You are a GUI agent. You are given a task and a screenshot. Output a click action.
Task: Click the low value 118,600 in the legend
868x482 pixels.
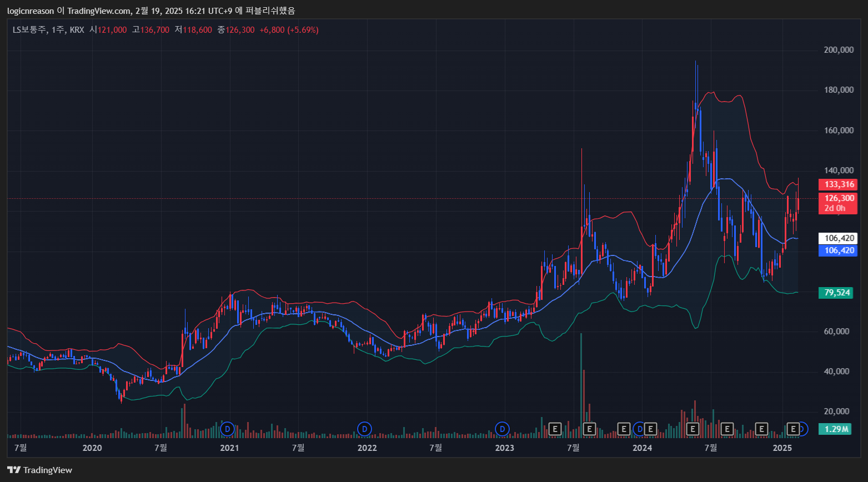click(197, 30)
